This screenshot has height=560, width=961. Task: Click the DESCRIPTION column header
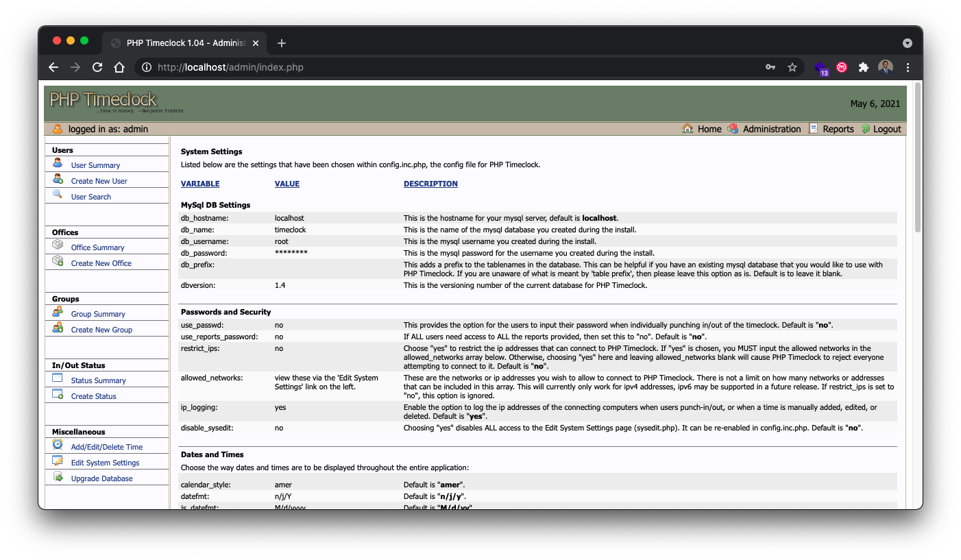(x=430, y=184)
